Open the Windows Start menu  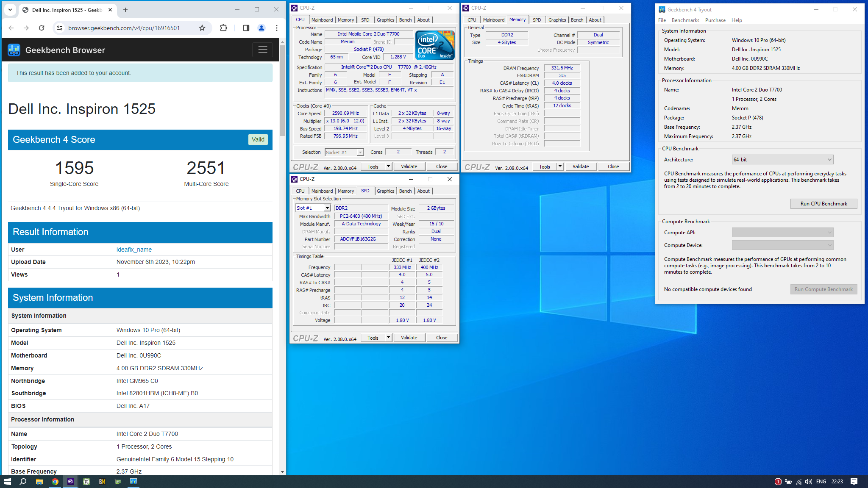click(7, 482)
